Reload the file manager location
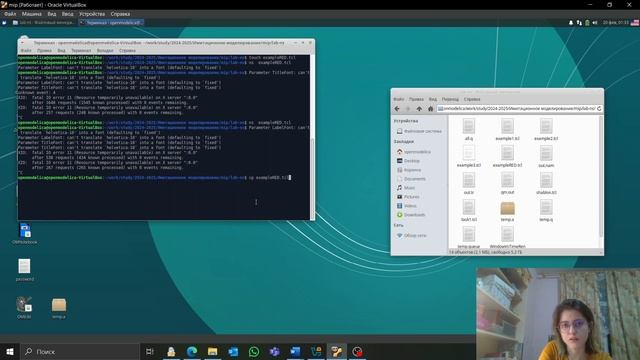This screenshot has height=360, width=640. tap(599, 109)
